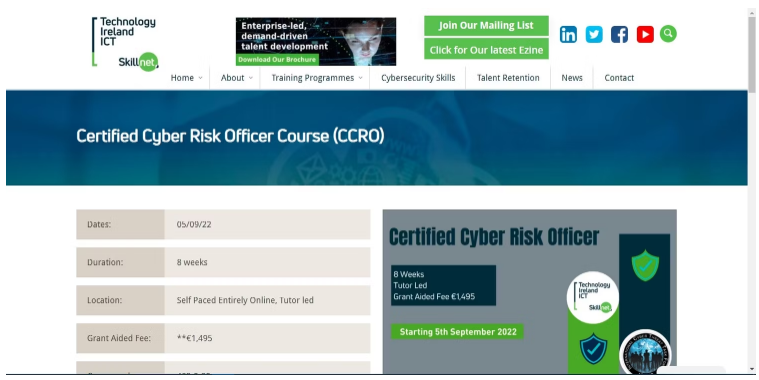Expand the About menu chevron
Viewport: 759px width, 380px height.
251,78
